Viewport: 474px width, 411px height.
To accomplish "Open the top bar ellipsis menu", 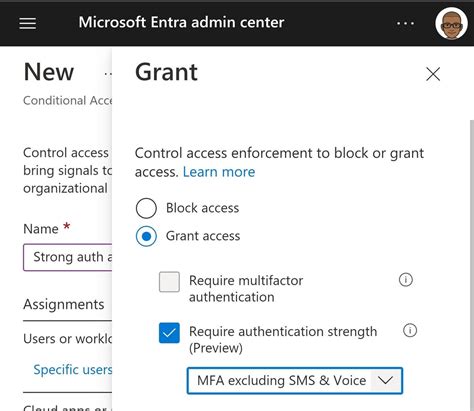I will [405, 23].
